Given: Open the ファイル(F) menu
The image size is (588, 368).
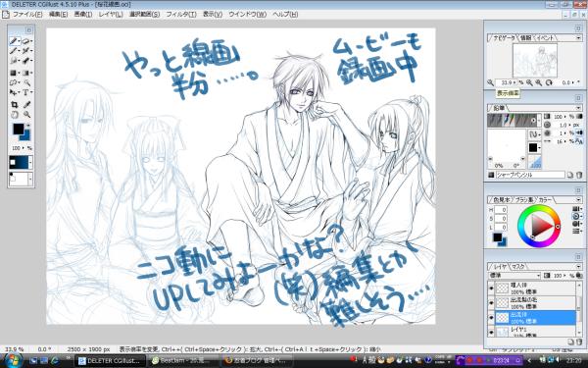Looking at the screenshot, I should [27, 15].
